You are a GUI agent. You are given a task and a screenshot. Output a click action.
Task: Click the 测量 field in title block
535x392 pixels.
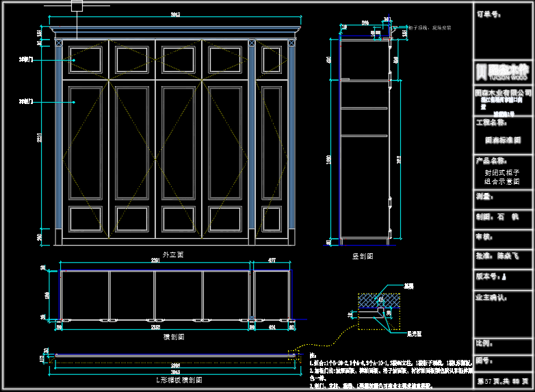click(504, 197)
